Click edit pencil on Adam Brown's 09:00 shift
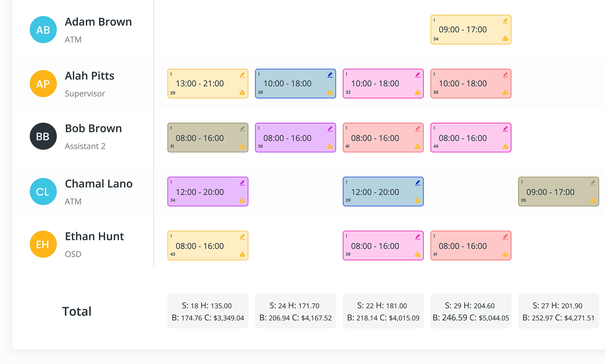The width and height of the screenshot is (605, 364). point(505,21)
